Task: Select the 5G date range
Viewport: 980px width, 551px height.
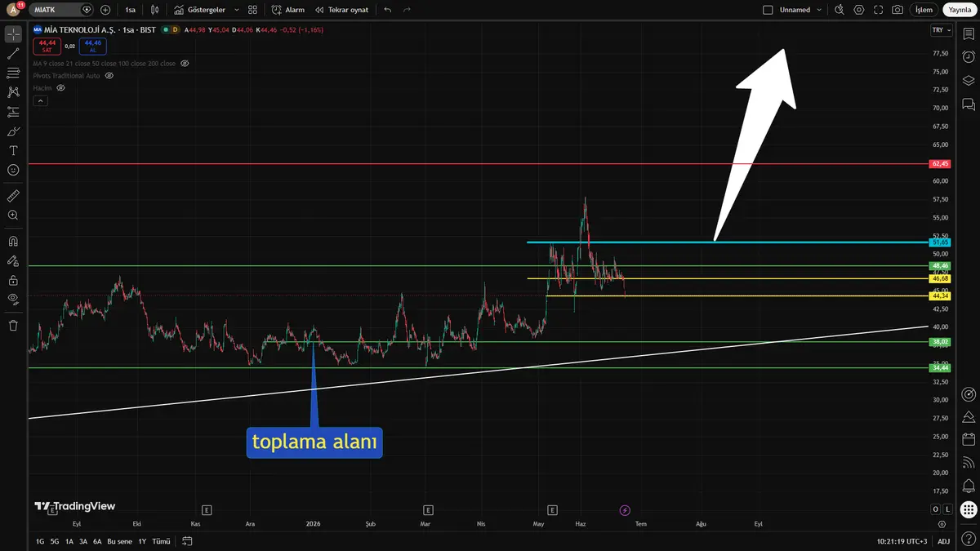Action: [x=55, y=541]
